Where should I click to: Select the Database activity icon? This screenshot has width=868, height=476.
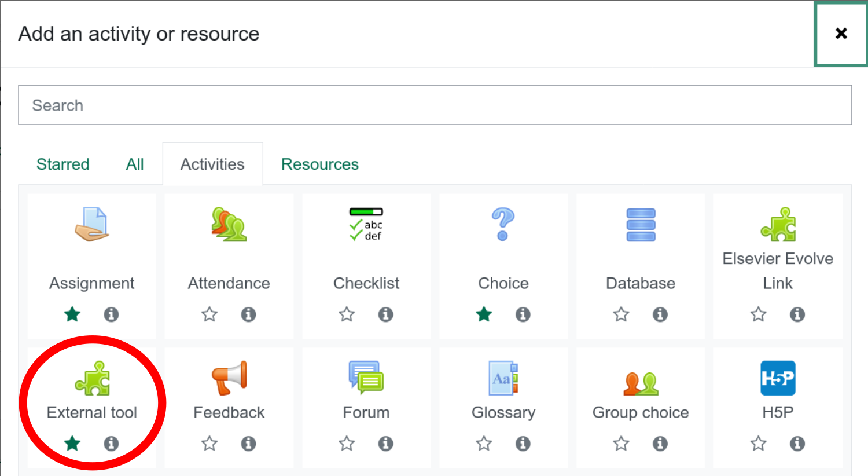(641, 224)
